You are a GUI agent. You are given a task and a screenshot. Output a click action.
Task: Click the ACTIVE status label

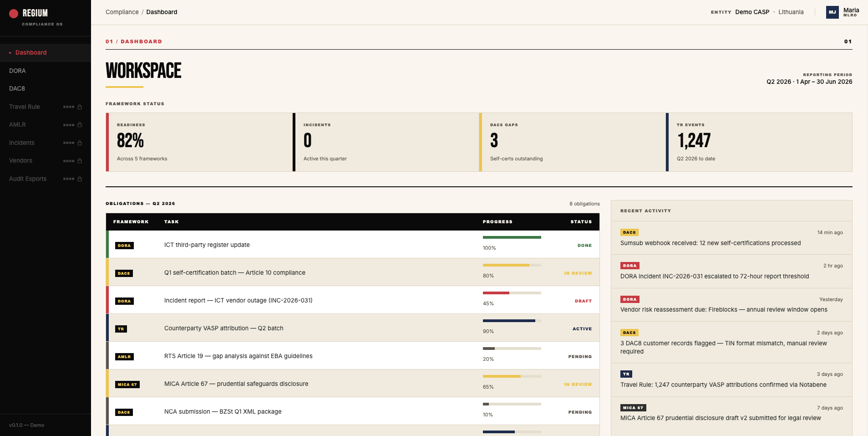tap(582, 329)
